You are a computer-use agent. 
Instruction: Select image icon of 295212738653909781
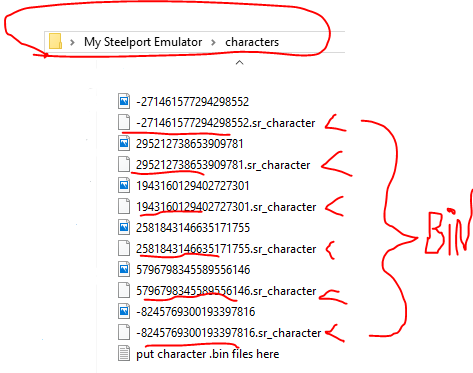(124, 143)
